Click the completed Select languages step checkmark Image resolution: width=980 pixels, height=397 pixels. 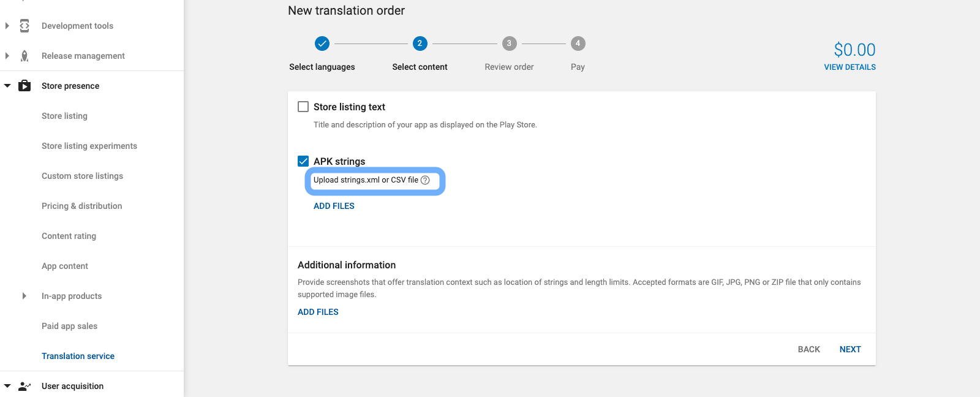[322, 43]
